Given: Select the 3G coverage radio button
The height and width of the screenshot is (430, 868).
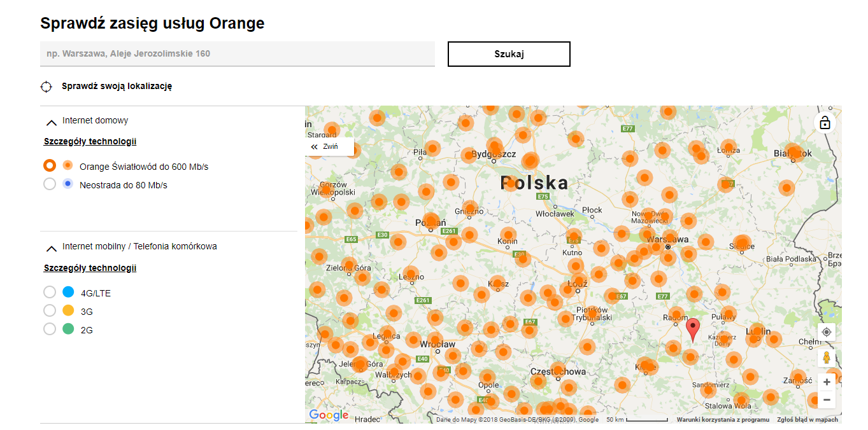Looking at the screenshot, I should pyautogui.click(x=50, y=311).
